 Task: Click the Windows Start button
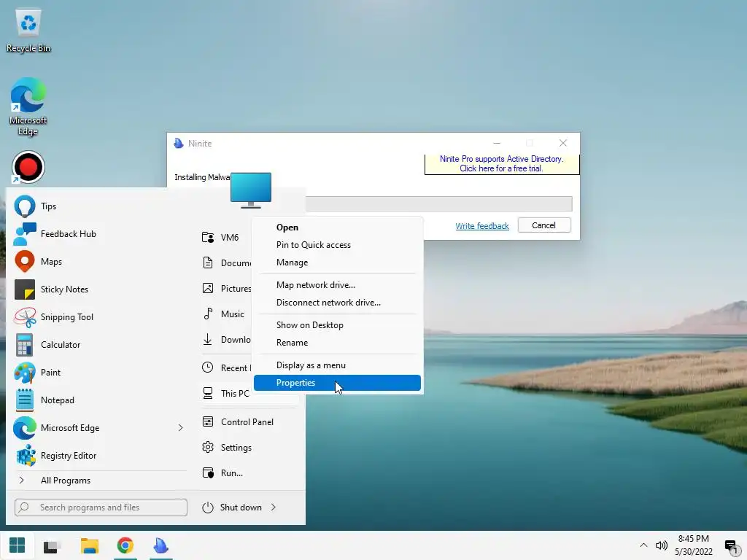point(18,545)
